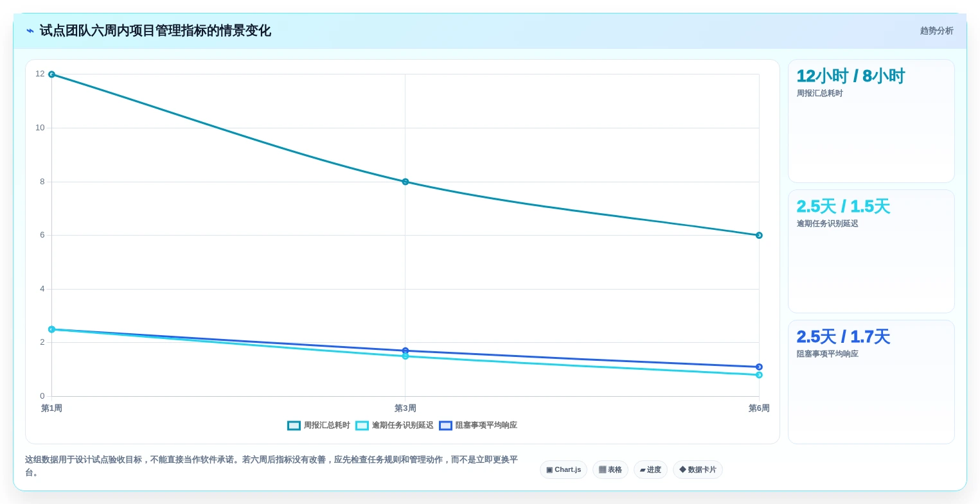Click the 0 y-axis tick label
The height and width of the screenshot is (504, 980).
(42, 397)
